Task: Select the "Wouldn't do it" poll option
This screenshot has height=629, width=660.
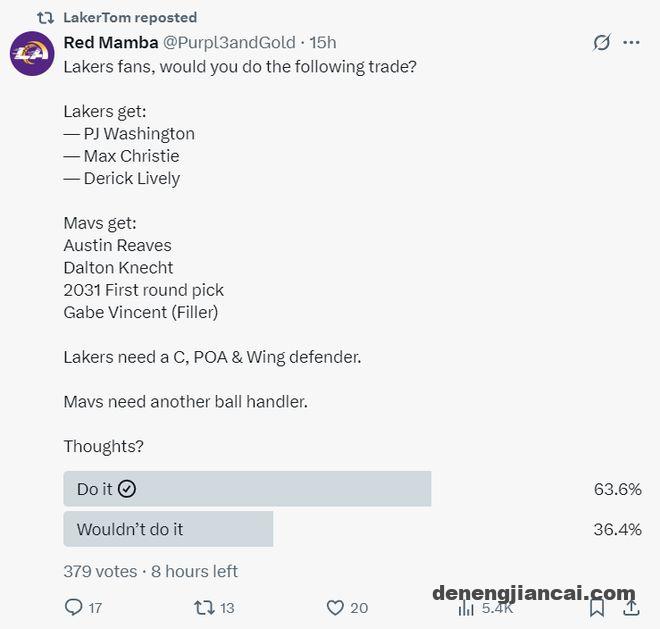Action: (x=168, y=529)
